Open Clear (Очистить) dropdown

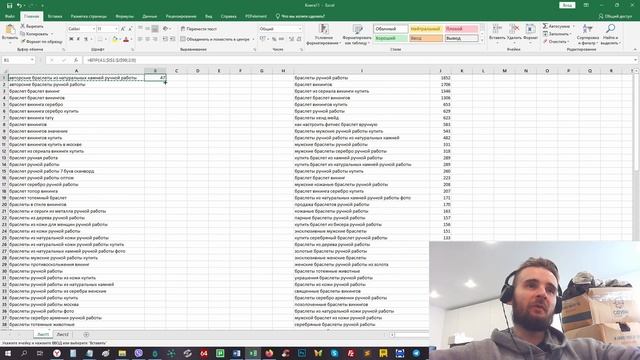[556, 42]
